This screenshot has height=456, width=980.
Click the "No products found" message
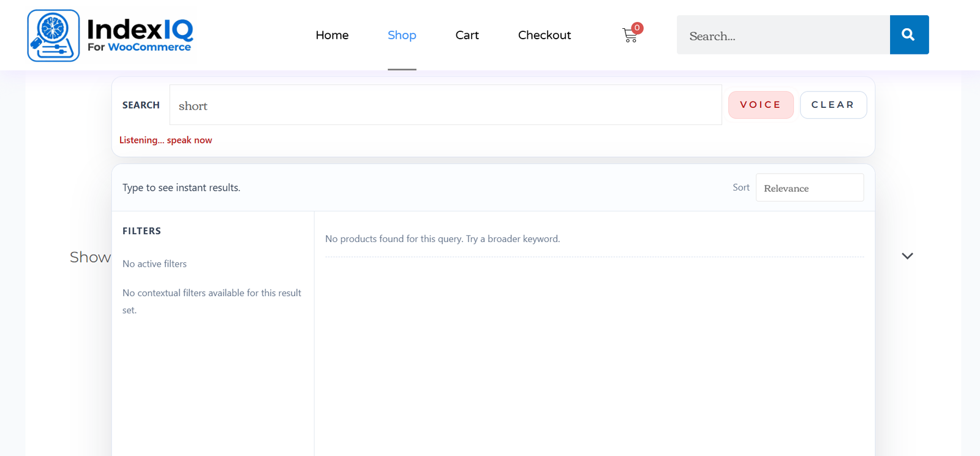click(442, 238)
